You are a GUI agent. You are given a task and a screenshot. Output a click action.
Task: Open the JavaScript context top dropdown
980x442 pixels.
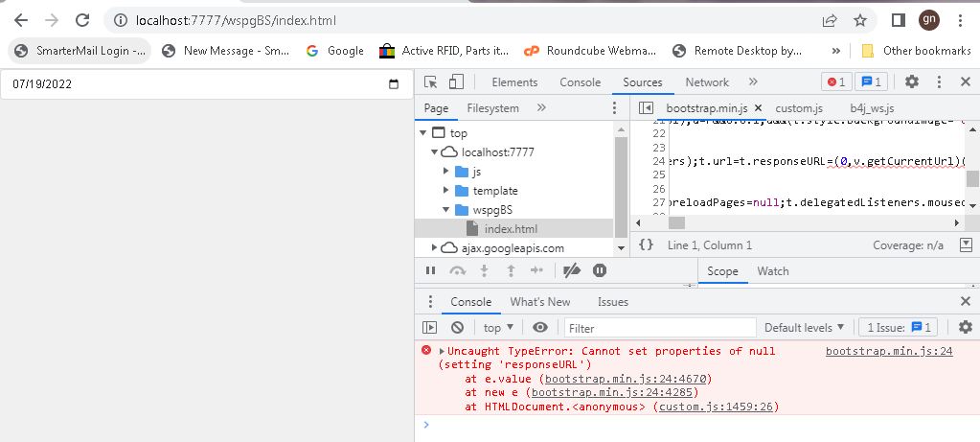[x=498, y=328]
